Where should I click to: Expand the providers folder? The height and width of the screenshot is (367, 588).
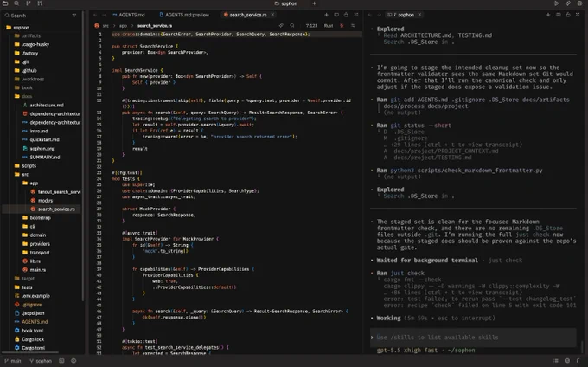click(x=36, y=243)
